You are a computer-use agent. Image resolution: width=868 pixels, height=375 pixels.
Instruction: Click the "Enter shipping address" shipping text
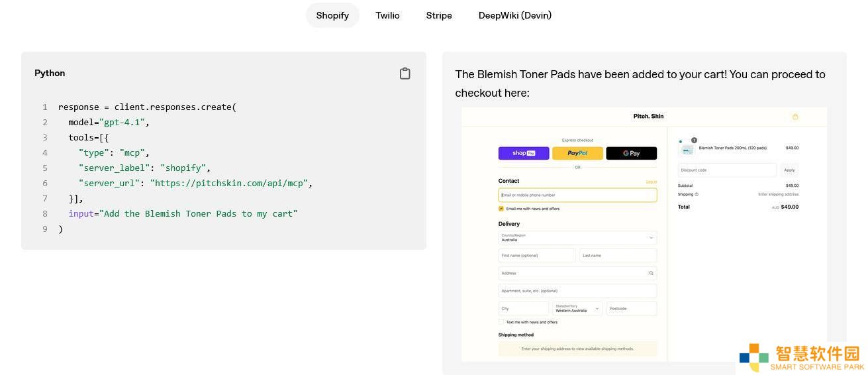778,194
